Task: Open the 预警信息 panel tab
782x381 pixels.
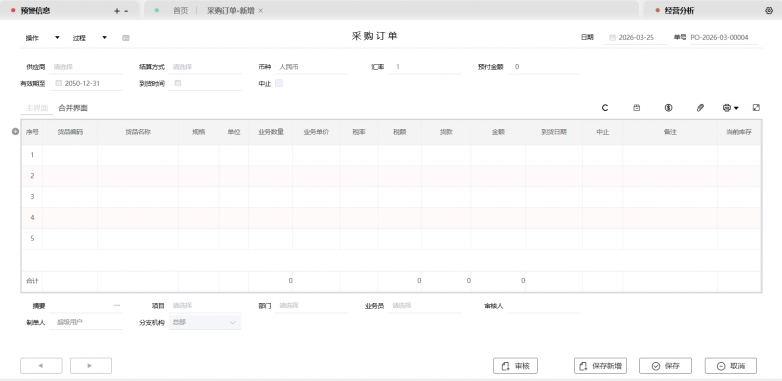Action: pos(35,11)
